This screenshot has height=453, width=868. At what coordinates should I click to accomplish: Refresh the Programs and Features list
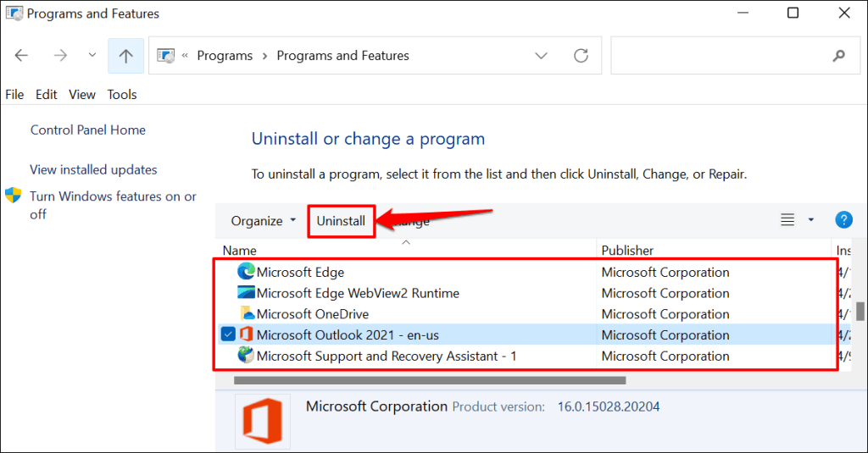[581, 56]
